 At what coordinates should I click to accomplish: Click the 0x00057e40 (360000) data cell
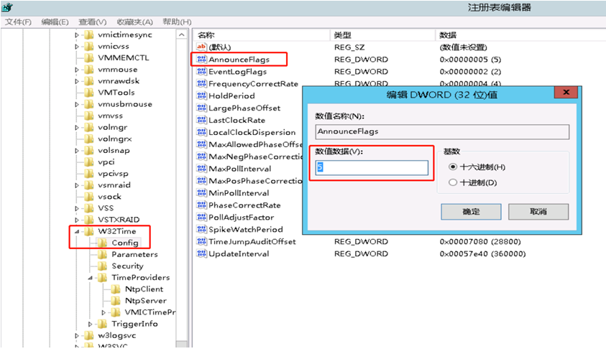482,253
